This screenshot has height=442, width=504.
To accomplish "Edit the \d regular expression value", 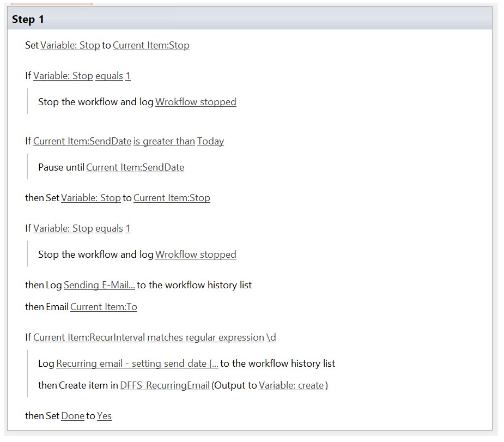I will [271, 337].
